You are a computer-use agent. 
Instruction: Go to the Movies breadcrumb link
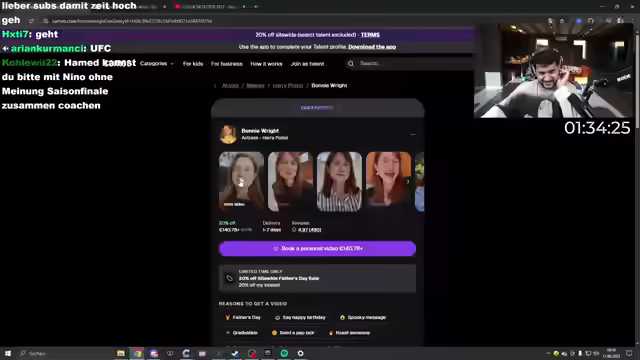256,86
